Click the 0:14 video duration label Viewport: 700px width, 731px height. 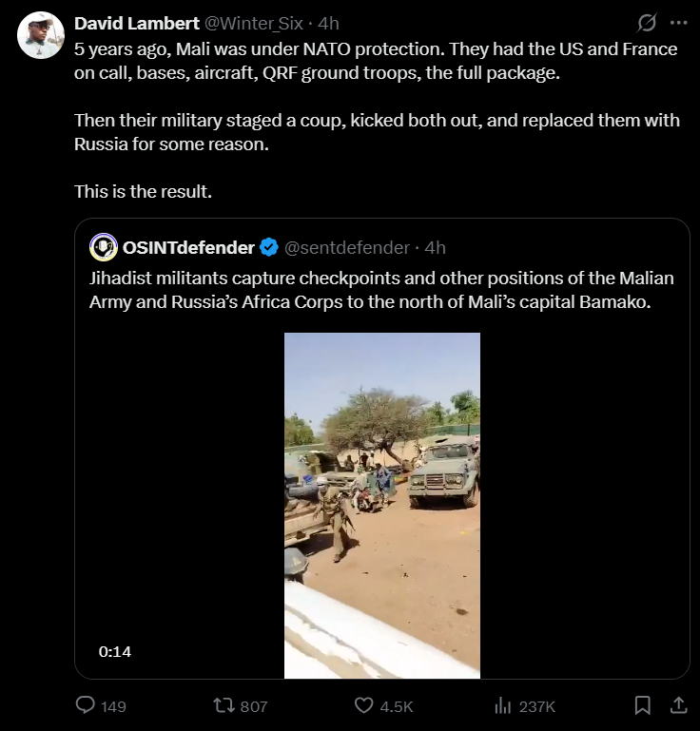pos(114,651)
